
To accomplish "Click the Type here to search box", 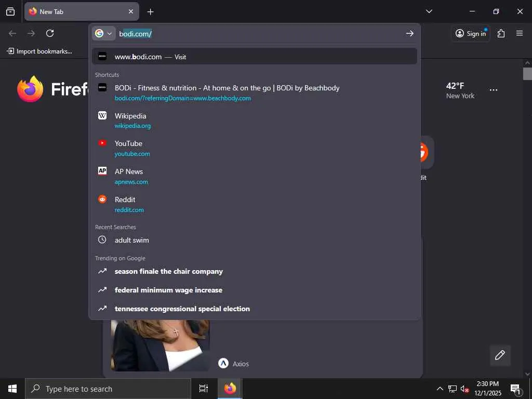I will [x=108, y=389].
